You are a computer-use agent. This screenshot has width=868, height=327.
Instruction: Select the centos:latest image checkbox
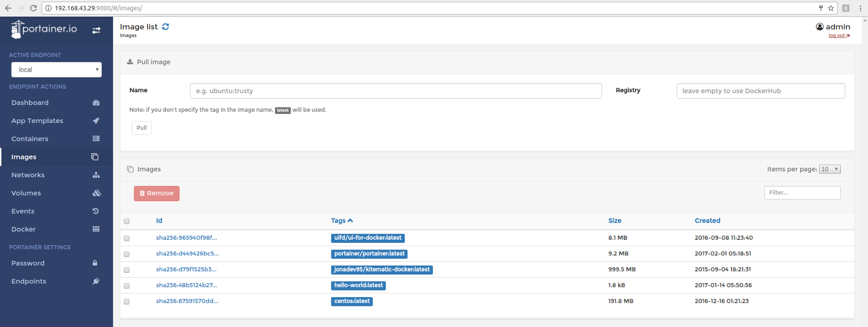click(x=127, y=302)
